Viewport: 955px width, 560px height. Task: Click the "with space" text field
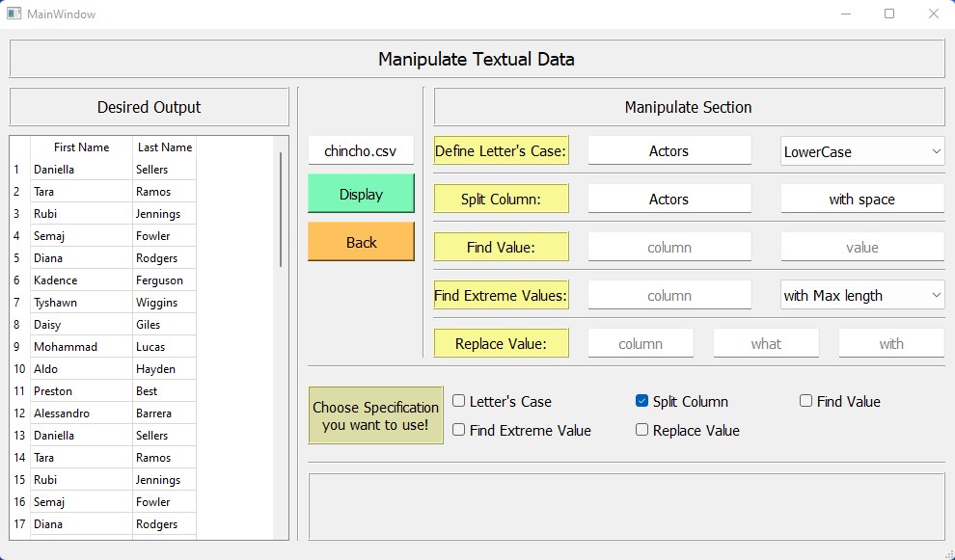coord(861,199)
